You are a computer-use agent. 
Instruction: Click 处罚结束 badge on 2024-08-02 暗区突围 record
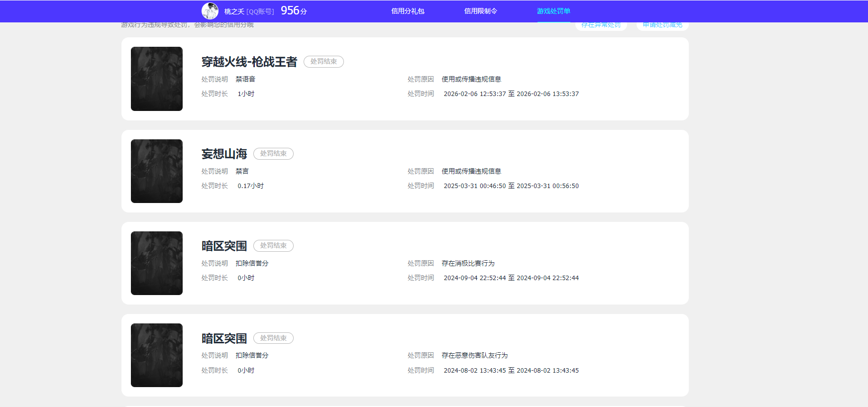pyautogui.click(x=273, y=338)
